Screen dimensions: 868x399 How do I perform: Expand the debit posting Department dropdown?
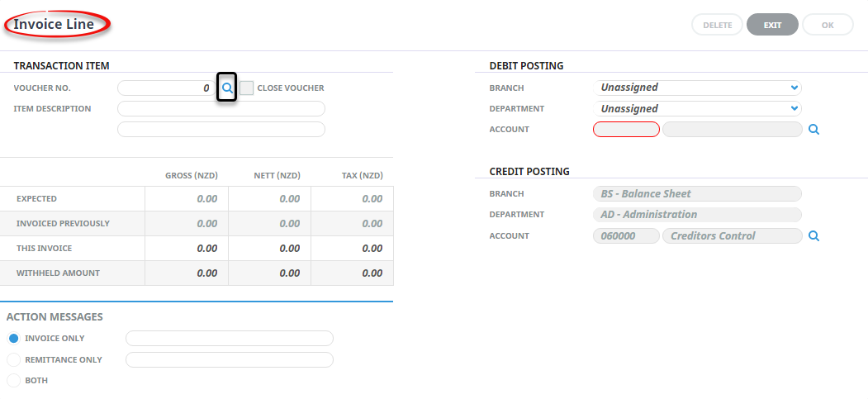[x=697, y=108]
